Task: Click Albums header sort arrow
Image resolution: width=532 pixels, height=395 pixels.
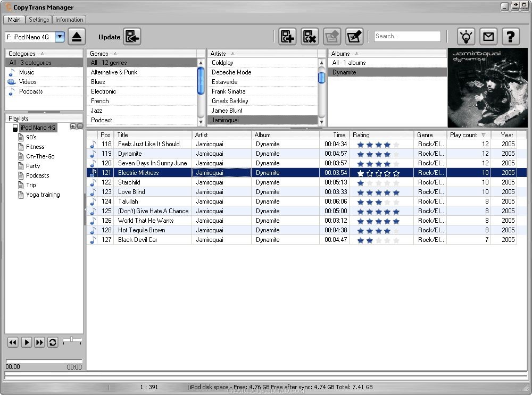Action: click(356, 54)
